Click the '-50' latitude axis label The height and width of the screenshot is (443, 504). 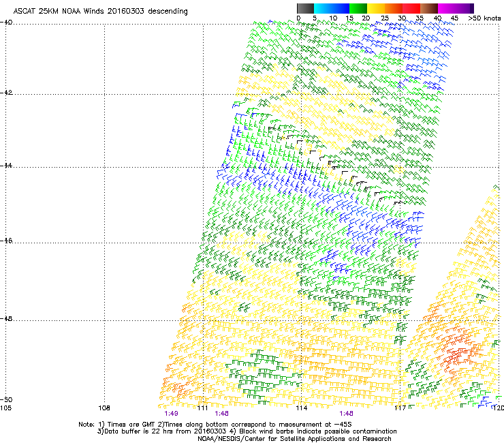coord(6,399)
